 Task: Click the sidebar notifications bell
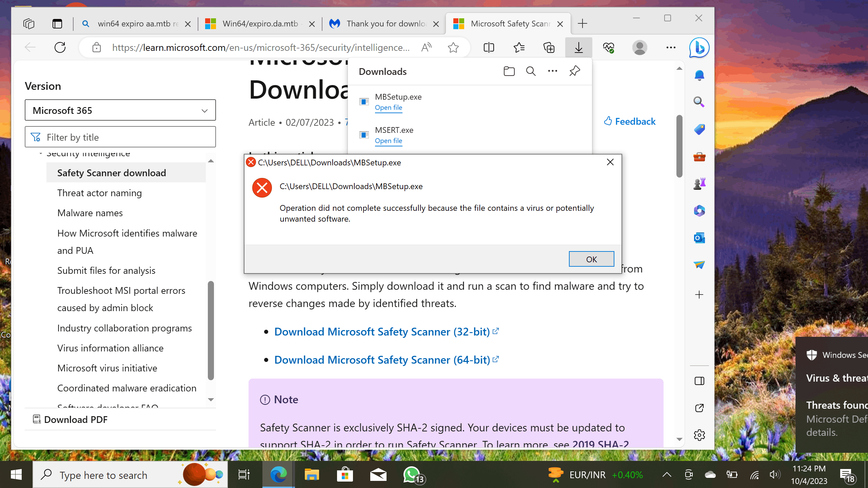[699, 75]
